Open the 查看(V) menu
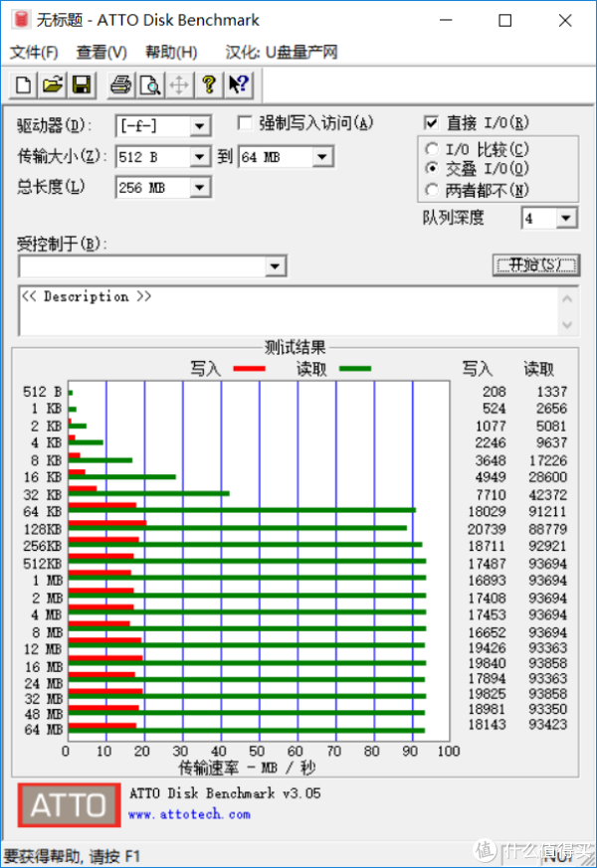The image size is (597, 868). coord(101,53)
